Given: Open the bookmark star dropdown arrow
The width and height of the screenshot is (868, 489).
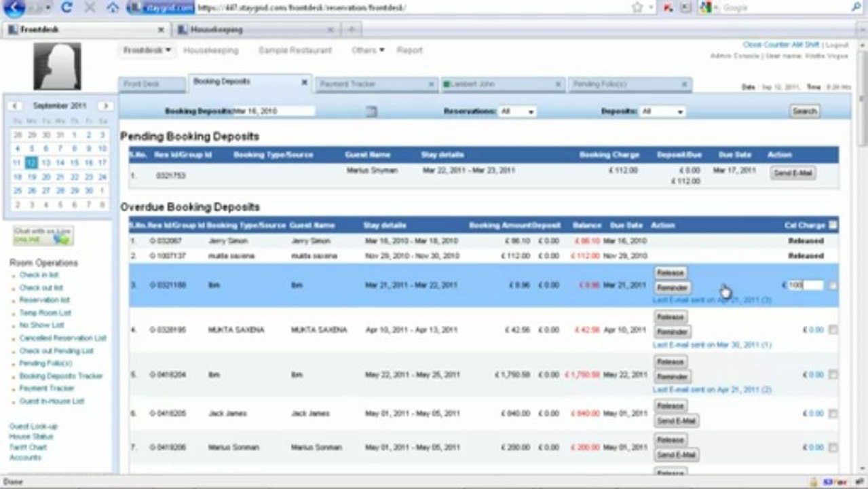Looking at the screenshot, I should coord(651,8).
